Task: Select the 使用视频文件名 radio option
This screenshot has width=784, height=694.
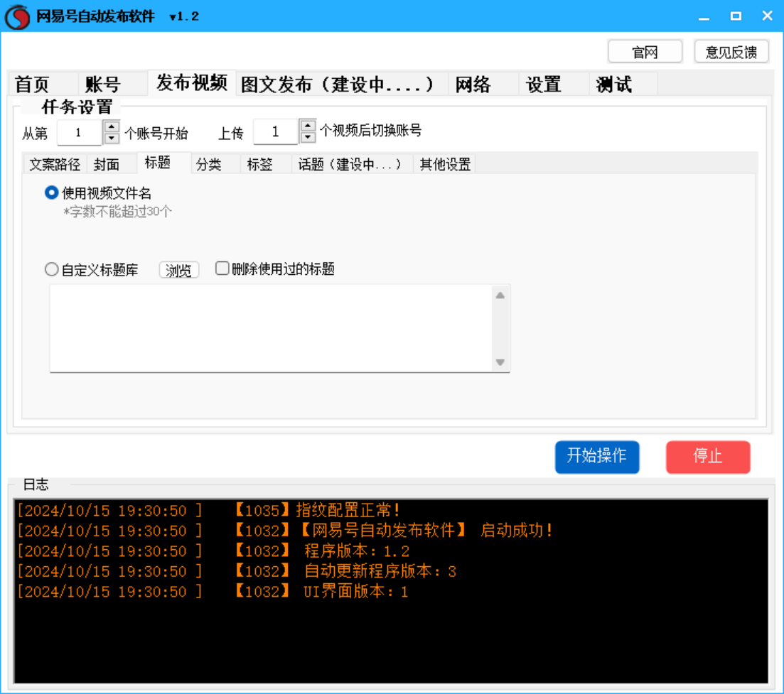Action: pyautogui.click(x=98, y=193)
